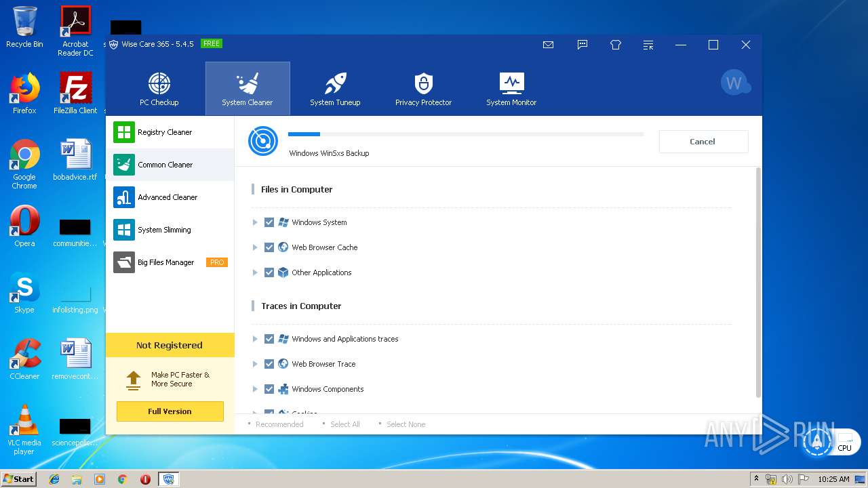Expand the Windows System tree row

(255, 222)
